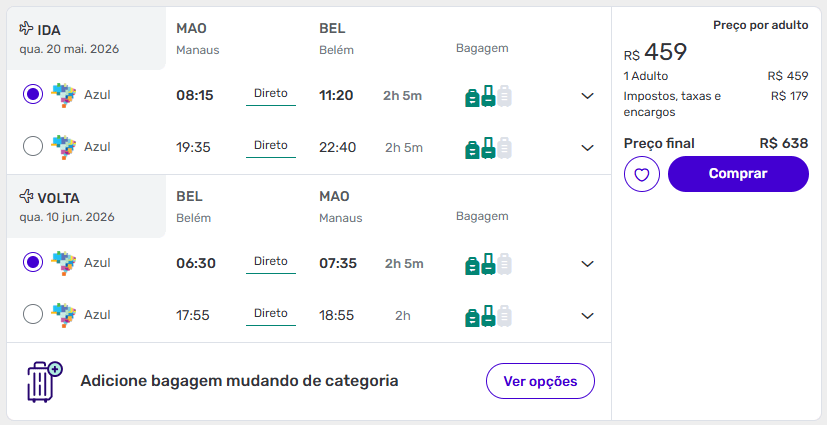Screen dimensions: 827x425
Task: Click baggage icons on the 19:35 flight
Action: pos(489,148)
